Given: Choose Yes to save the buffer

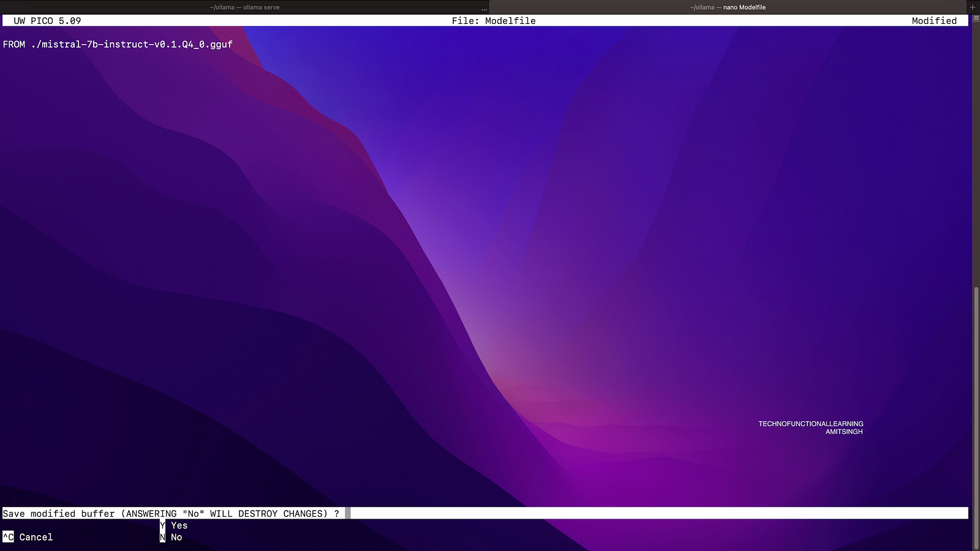Looking at the screenshot, I should [179, 525].
